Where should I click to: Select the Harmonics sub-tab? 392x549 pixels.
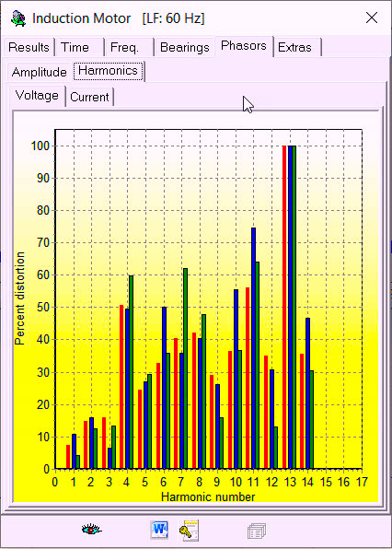tap(108, 71)
